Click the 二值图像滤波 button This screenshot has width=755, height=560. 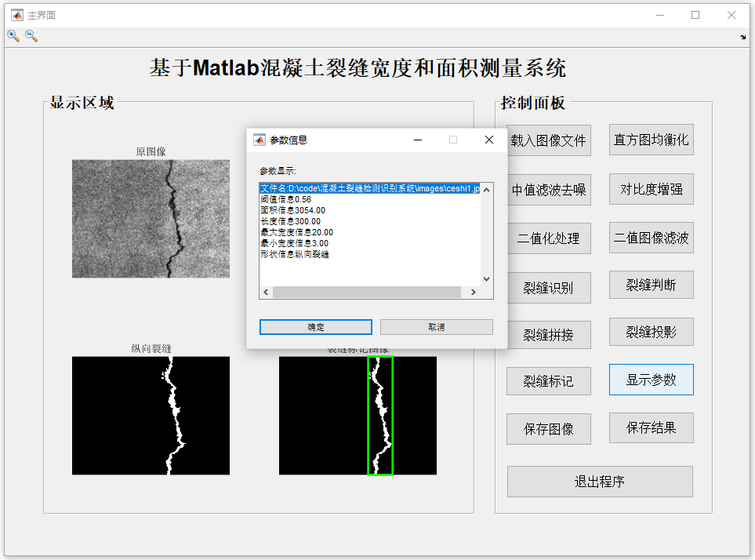[651, 238]
